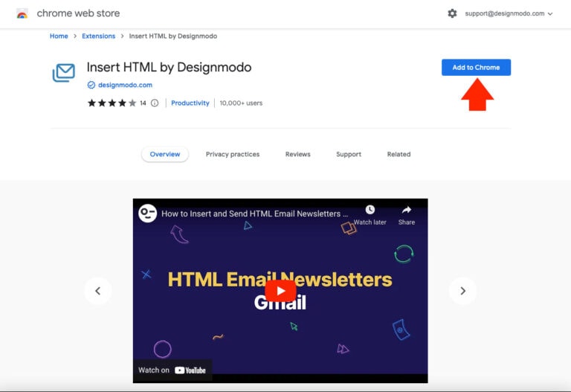Go to Home breadcrumb link
The width and height of the screenshot is (571, 392).
coord(59,36)
